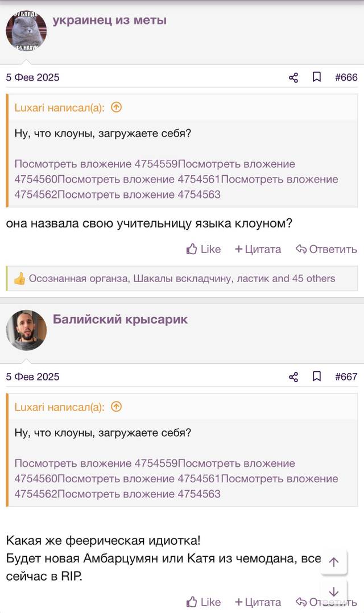Image resolution: width=364 pixels, height=613 pixels.
Task: Share post #666 via share icon
Action: [293, 77]
